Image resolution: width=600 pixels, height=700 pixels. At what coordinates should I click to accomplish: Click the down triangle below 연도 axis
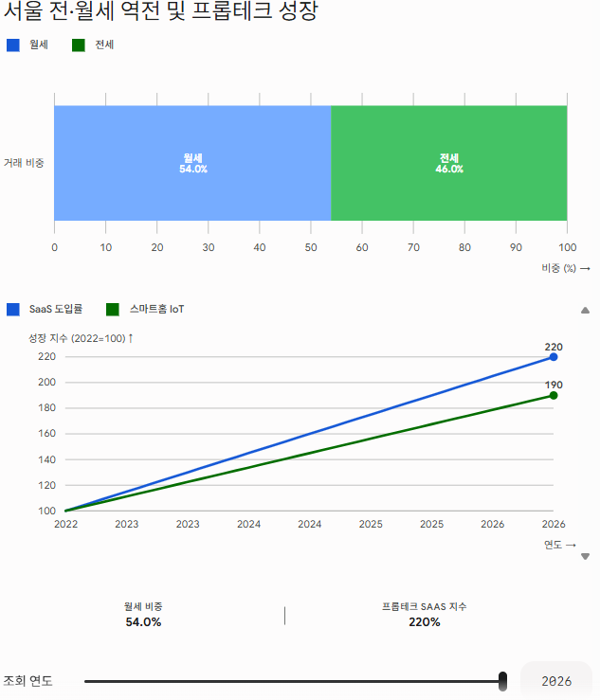tap(585, 556)
